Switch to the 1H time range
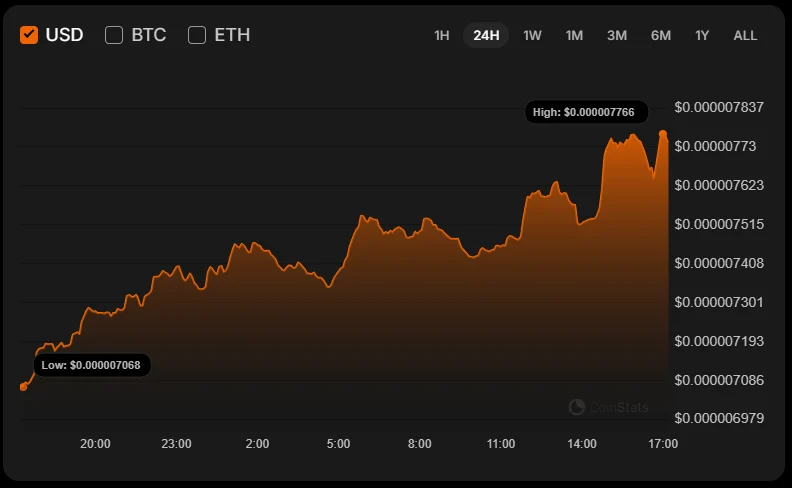 tap(441, 35)
